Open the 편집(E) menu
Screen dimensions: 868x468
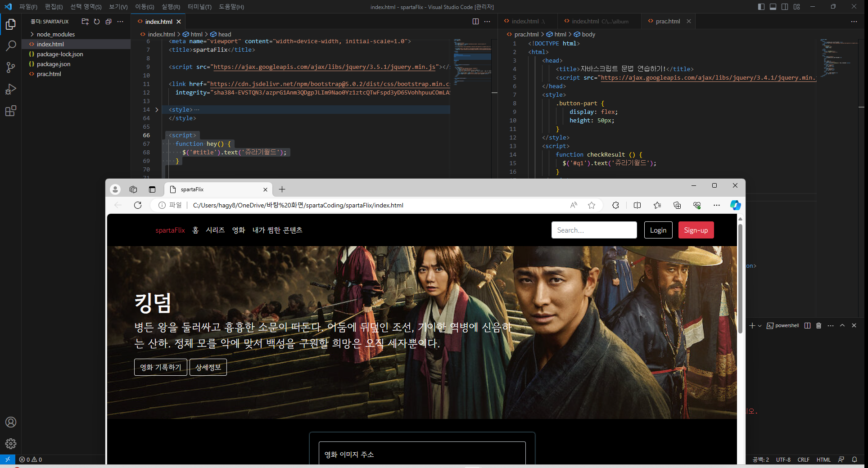(x=54, y=7)
